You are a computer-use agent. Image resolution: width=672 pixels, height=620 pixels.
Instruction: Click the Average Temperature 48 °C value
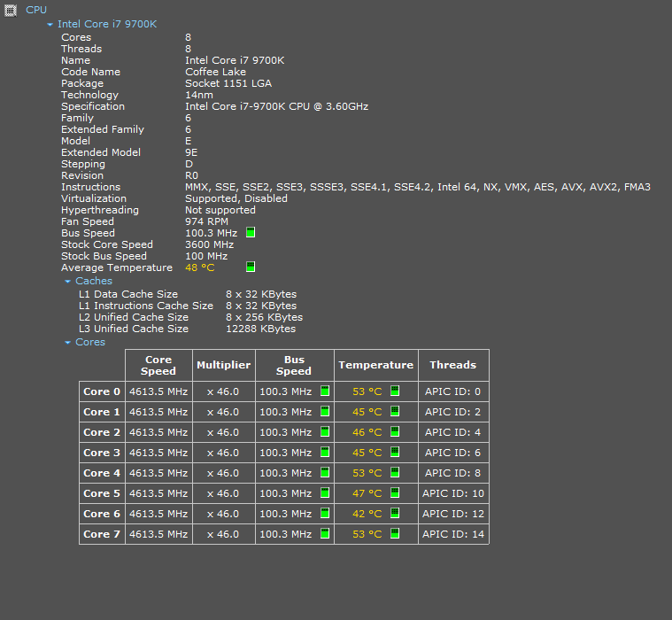200,267
